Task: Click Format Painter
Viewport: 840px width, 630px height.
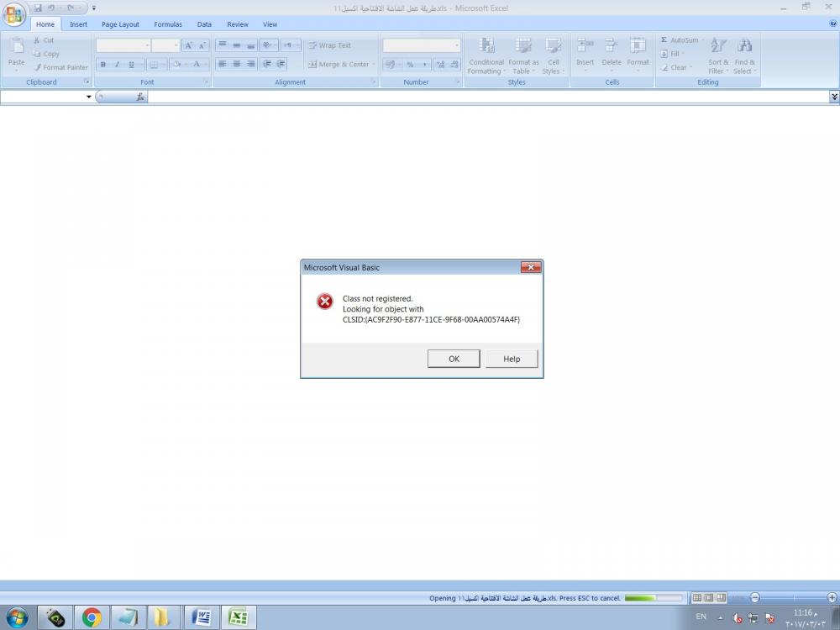Action: point(60,67)
